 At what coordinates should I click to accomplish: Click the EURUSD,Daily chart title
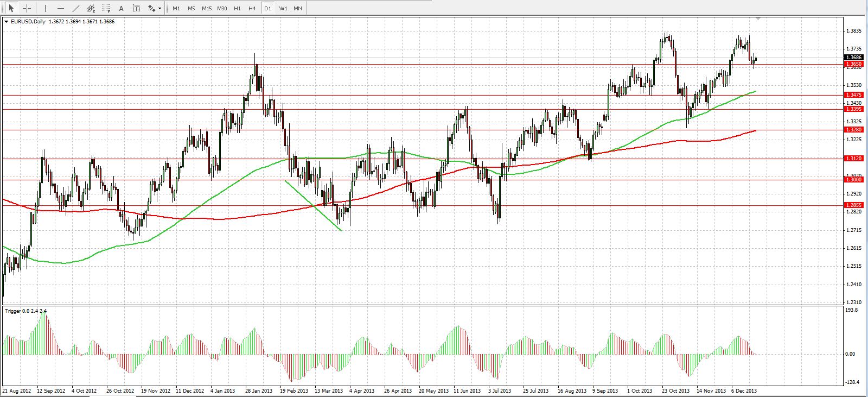(x=28, y=22)
